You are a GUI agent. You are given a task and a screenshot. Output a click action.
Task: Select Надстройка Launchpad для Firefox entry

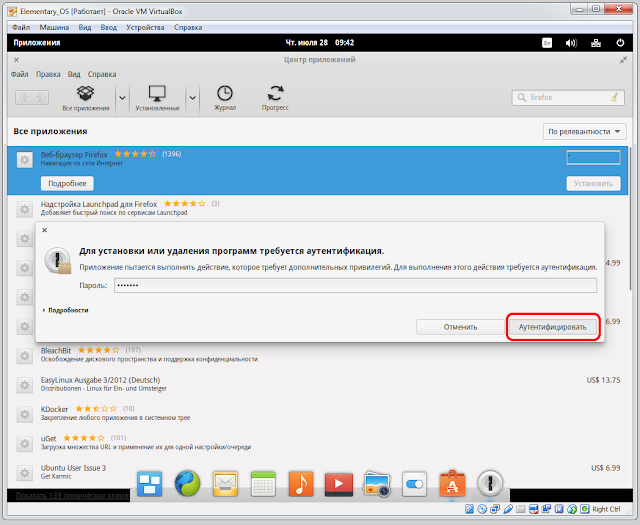click(318, 209)
